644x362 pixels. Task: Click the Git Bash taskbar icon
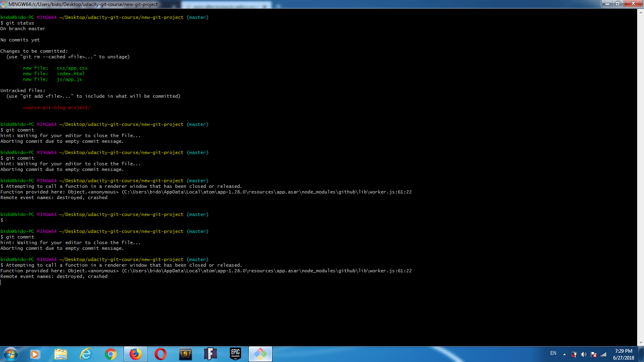(260, 354)
